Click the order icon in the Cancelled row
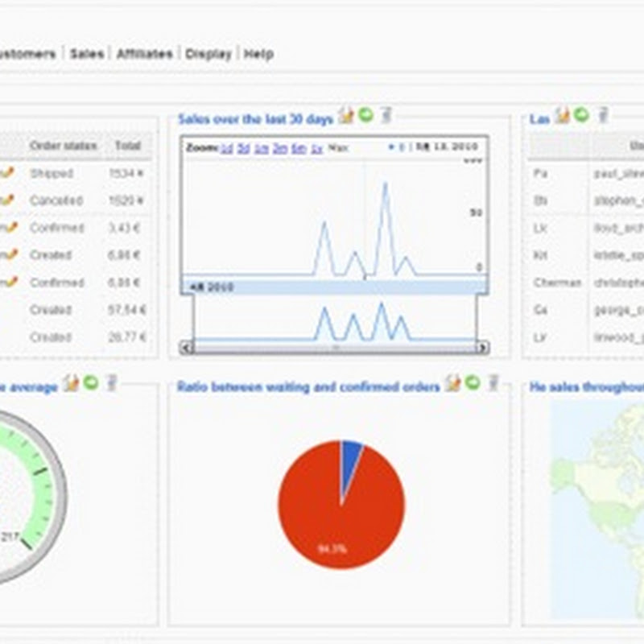The height and width of the screenshot is (644, 644). coord(7,200)
